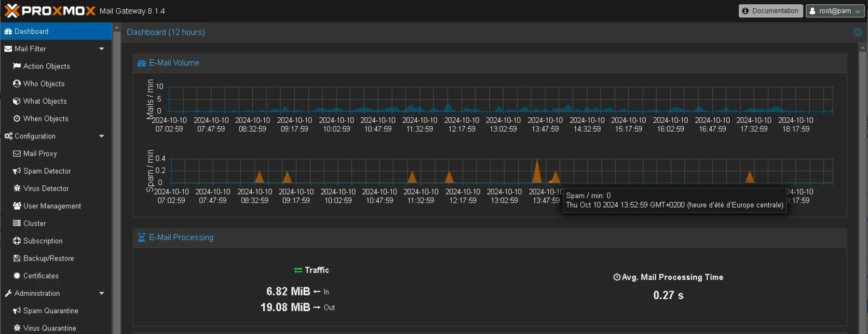Open the Spam Detector configuration
Viewport: 868px width, 334px height.
pos(47,171)
